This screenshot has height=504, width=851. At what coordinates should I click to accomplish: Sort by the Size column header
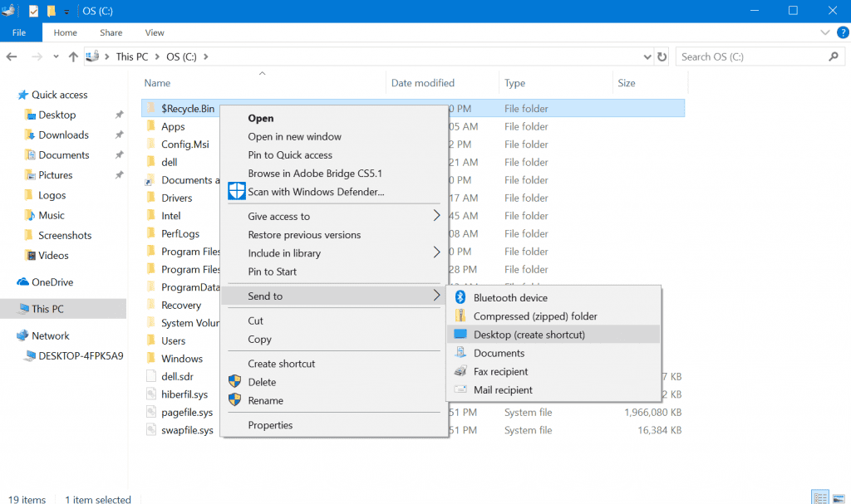pyautogui.click(x=627, y=83)
